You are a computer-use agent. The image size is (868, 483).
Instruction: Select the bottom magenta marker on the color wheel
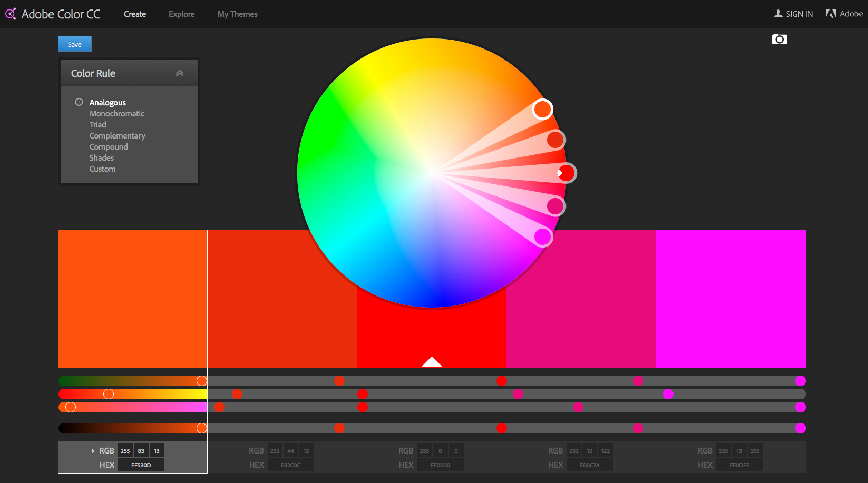pyautogui.click(x=543, y=237)
